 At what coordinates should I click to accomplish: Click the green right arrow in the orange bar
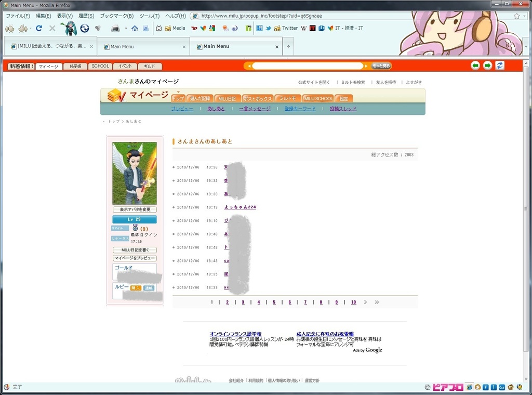pyautogui.click(x=487, y=65)
